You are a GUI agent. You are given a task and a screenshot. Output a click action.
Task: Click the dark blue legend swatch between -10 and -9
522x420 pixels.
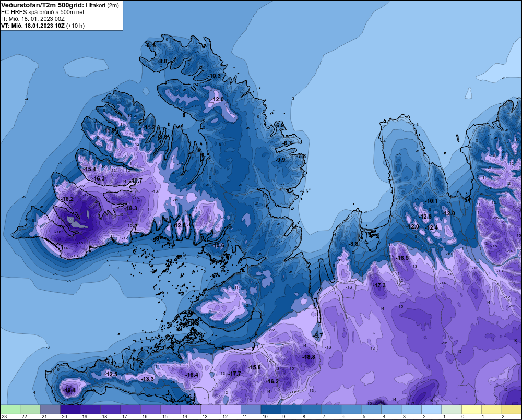270,410
